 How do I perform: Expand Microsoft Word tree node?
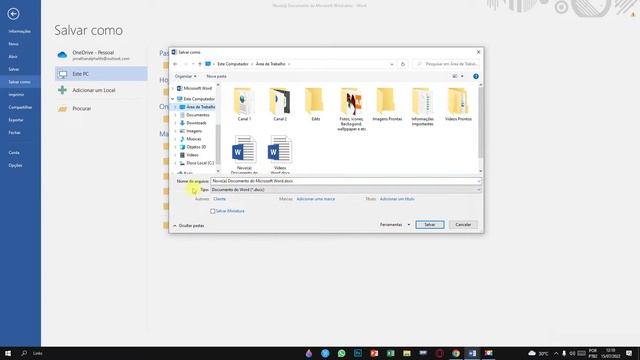pos(173,88)
